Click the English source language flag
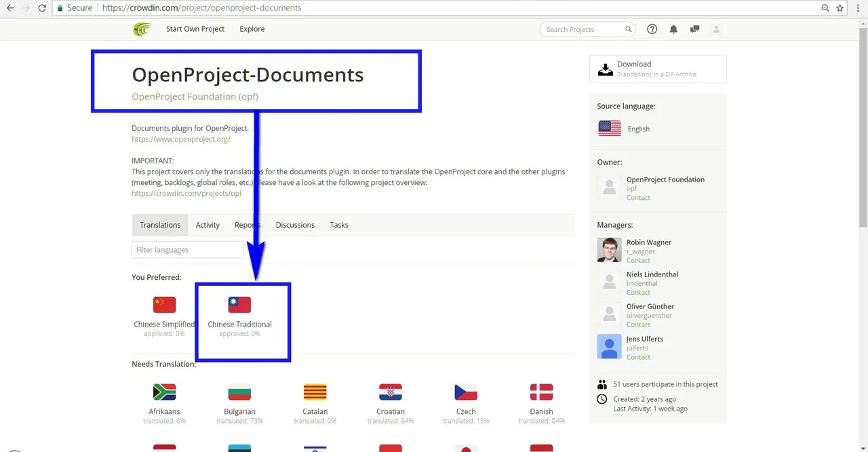Image resolution: width=868 pixels, height=452 pixels. pyautogui.click(x=610, y=128)
